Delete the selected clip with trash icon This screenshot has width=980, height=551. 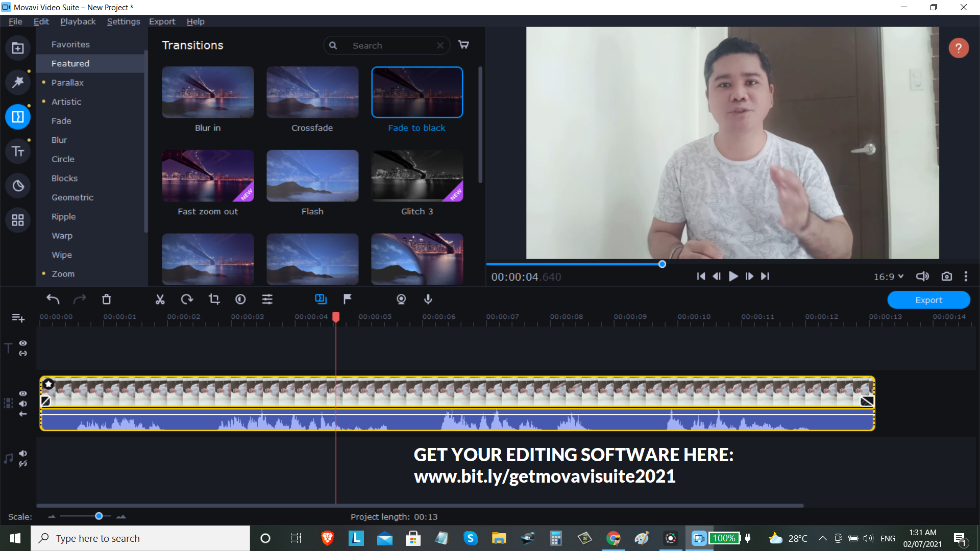pos(106,299)
